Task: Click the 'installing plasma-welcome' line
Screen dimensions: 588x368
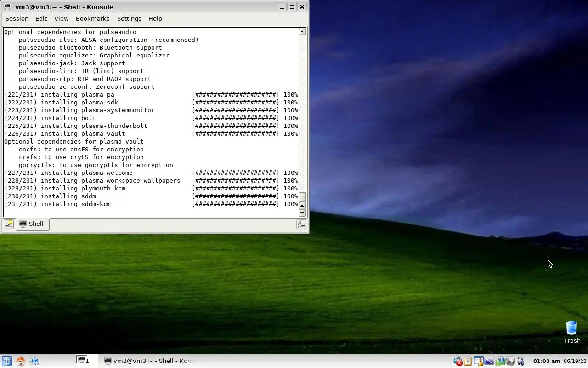Action: tap(151, 172)
